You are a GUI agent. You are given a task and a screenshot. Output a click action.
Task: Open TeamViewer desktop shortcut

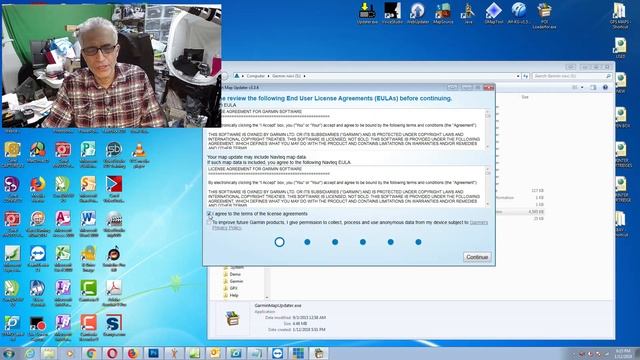point(38,259)
